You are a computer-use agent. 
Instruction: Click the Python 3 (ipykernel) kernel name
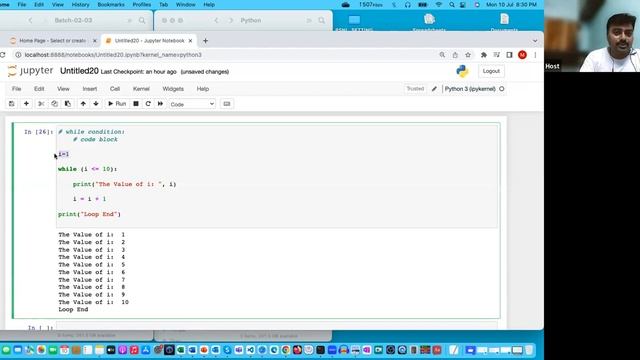coord(470,89)
